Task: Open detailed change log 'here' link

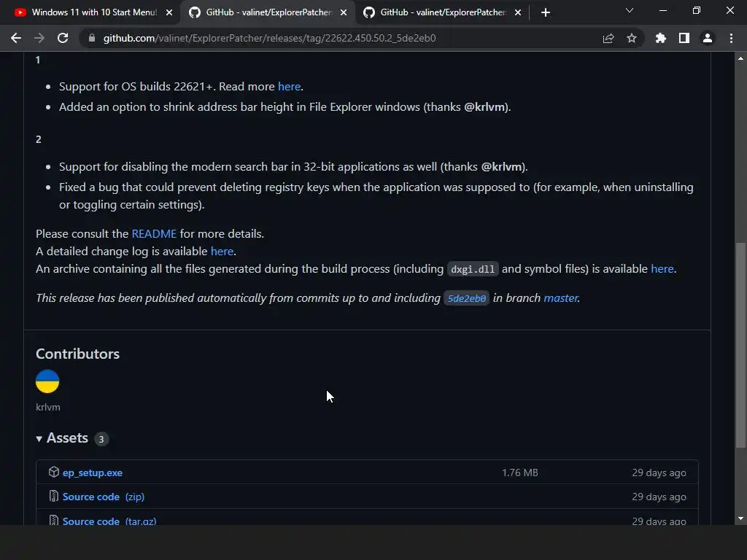Action: [222, 252]
